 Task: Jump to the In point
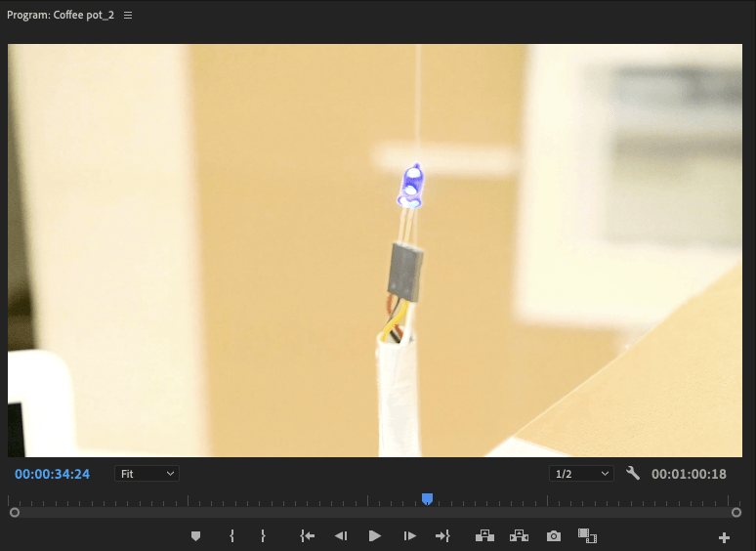(308, 536)
